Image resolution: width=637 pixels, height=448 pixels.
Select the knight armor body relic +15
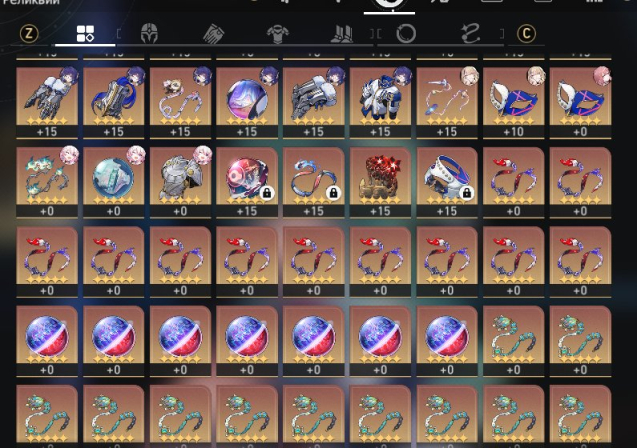click(380, 103)
